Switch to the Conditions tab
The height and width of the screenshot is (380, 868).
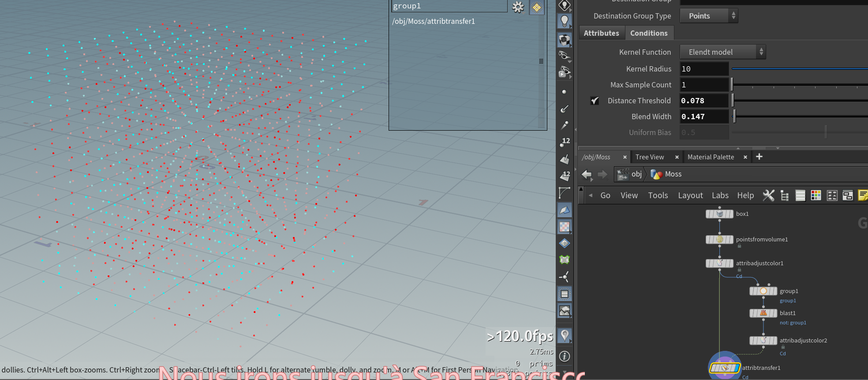coord(649,33)
